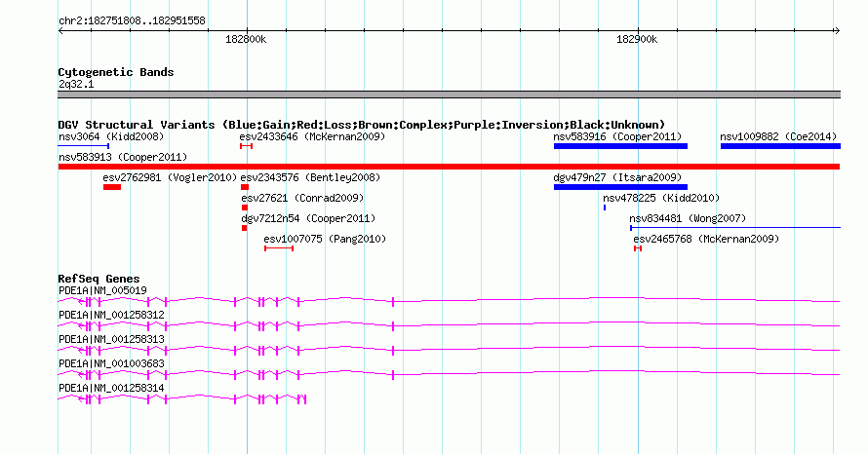Click the blue dgv479n27 gain bar
868x454 pixels.
(x=620, y=187)
